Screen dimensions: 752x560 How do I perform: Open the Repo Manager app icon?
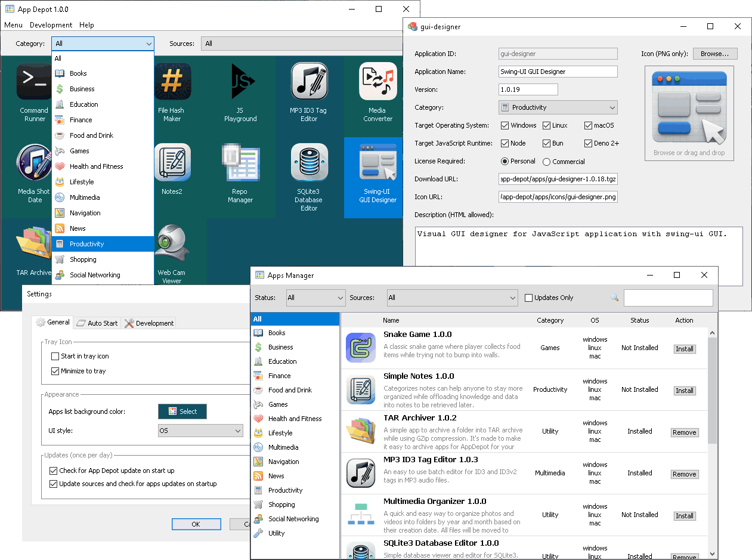(x=240, y=162)
